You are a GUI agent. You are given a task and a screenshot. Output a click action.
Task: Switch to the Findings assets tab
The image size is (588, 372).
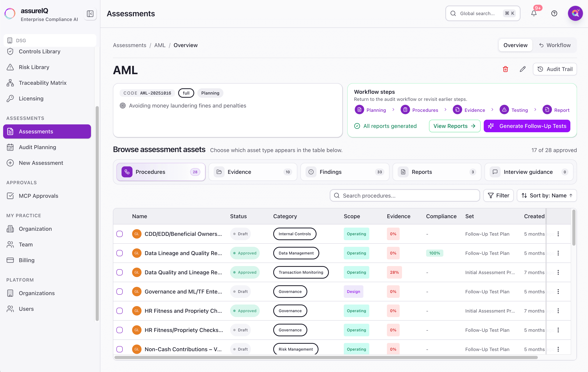pos(345,172)
